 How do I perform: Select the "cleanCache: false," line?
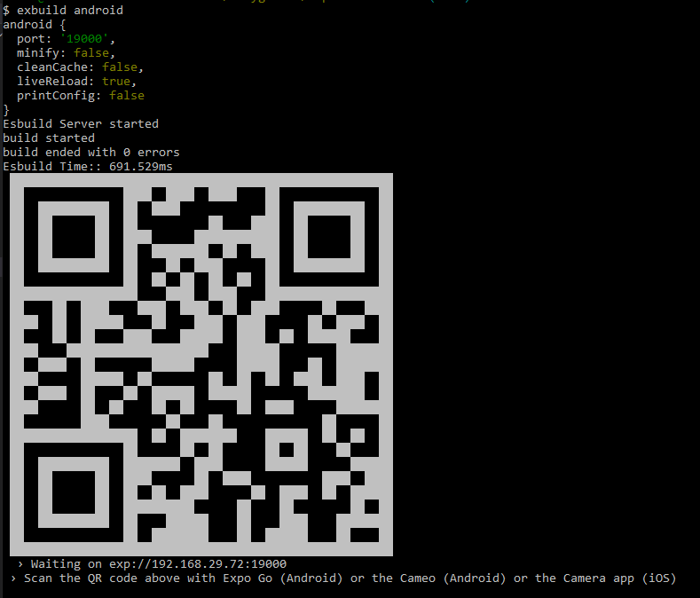(81, 67)
